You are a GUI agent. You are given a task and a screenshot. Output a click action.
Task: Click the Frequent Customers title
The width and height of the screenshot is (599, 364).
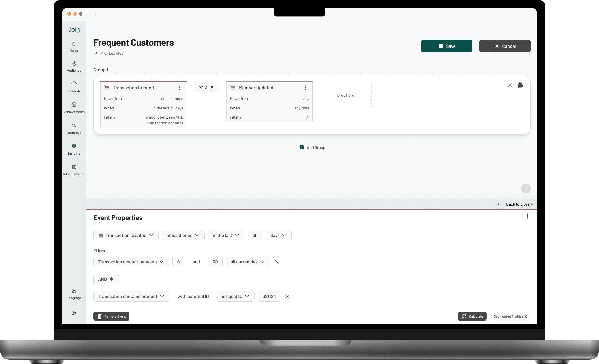[133, 43]
